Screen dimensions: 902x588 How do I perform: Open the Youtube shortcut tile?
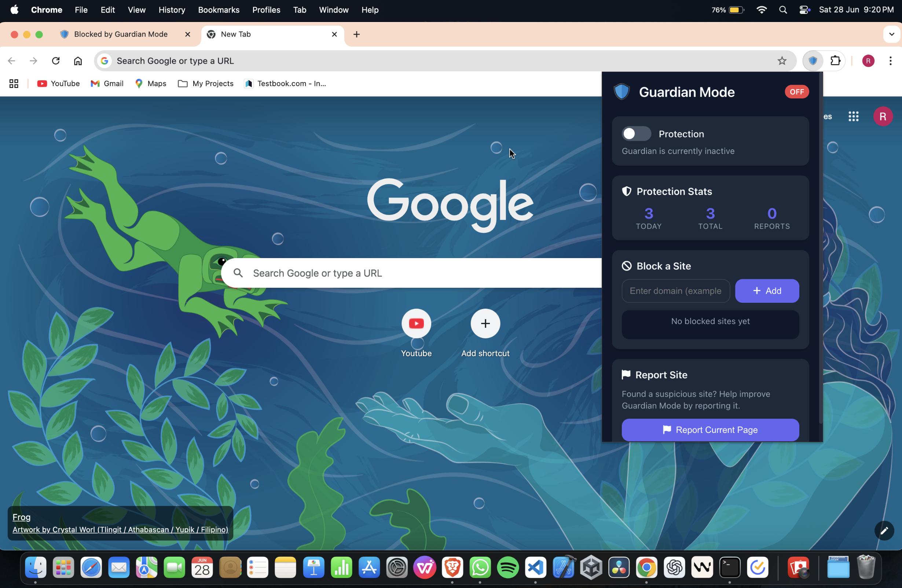tap(416, 324)
